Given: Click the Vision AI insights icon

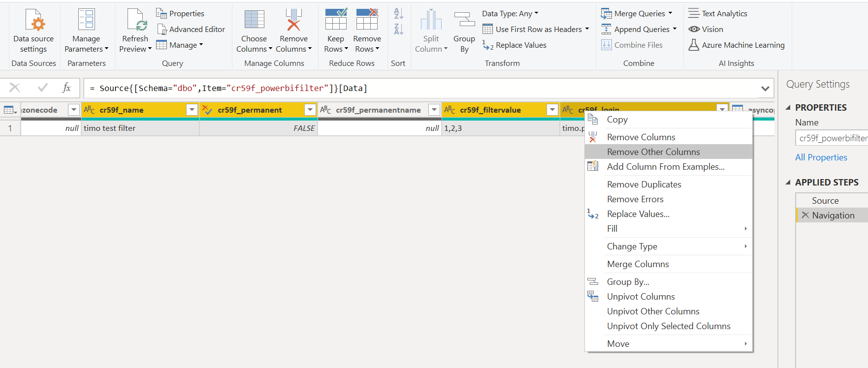Looking at the screenshot, I should pyautogui.click(x=694, y=30).
